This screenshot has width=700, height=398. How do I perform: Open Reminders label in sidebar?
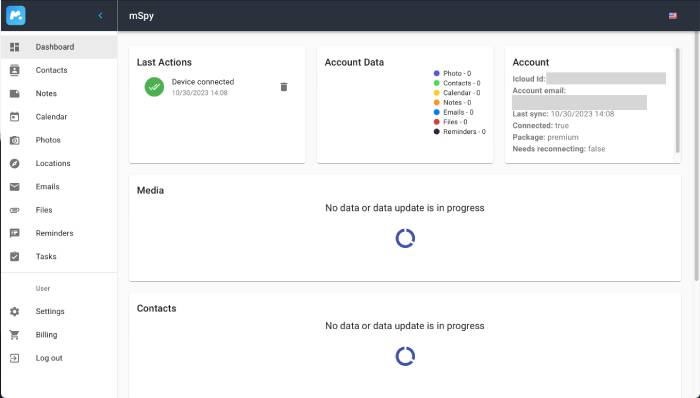[54, 233]
